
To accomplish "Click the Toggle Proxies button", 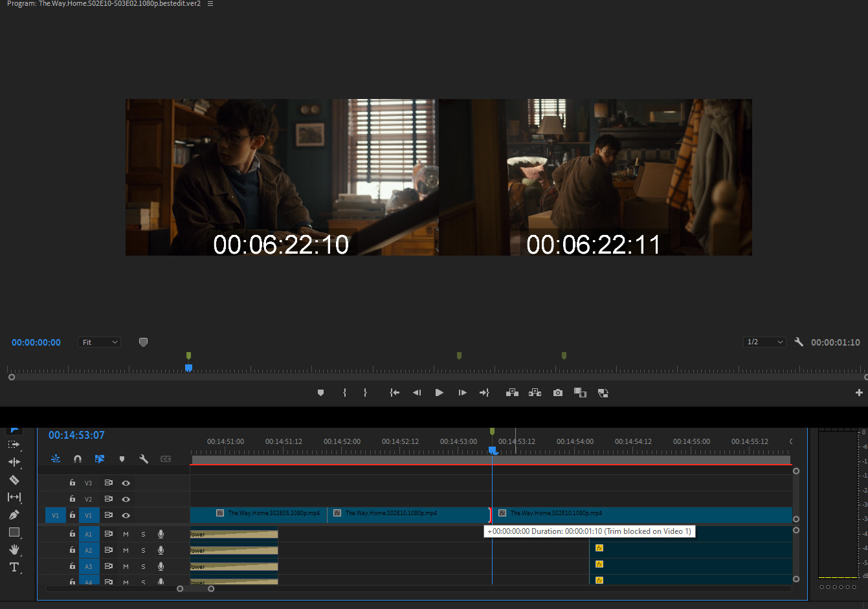I will (x=603, y=393).
